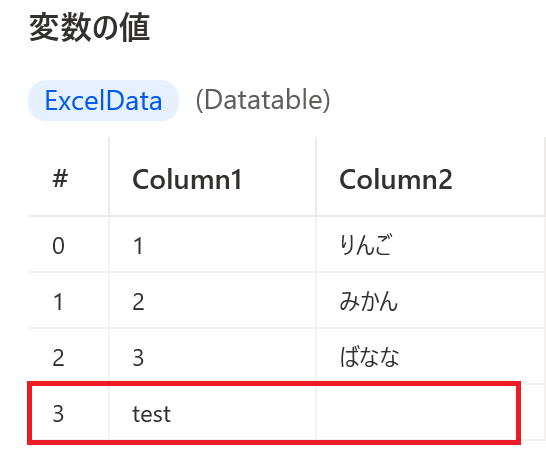
Task: Click row index 1 cell
Action: (68, 300)
